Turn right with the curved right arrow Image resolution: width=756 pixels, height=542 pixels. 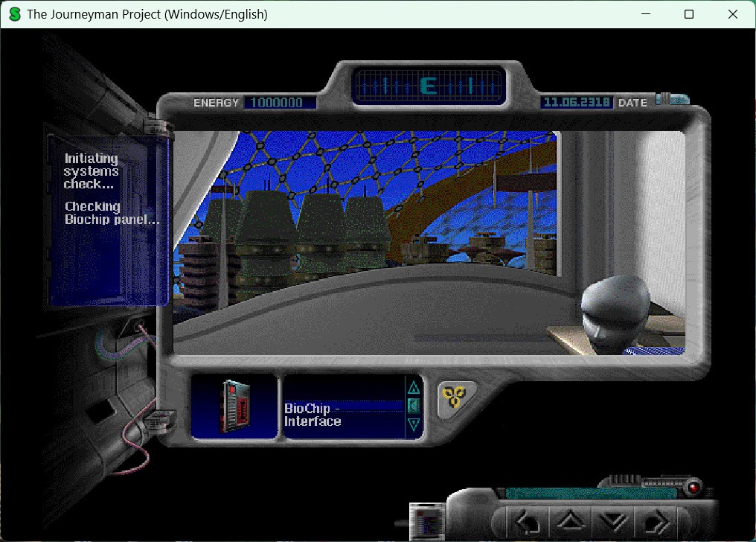coord(656,522)
